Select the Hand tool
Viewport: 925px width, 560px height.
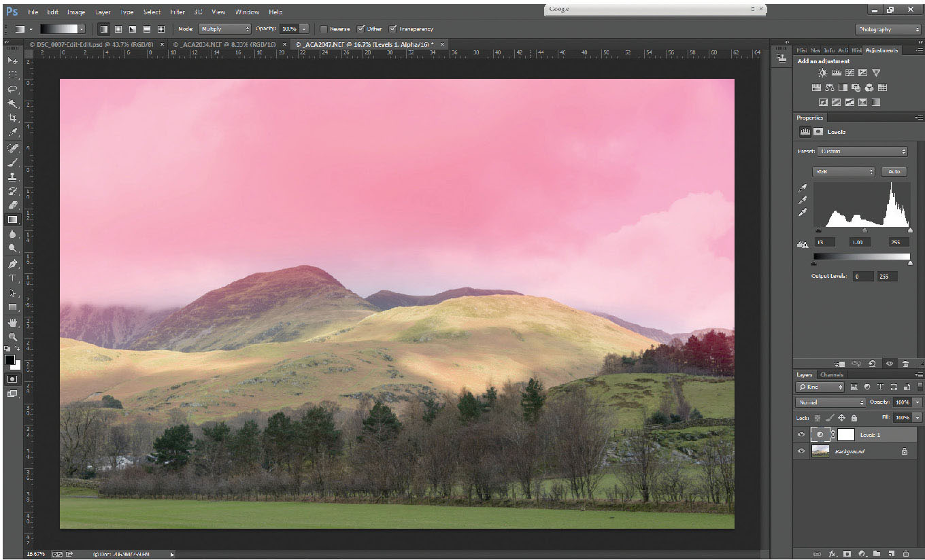(12, 322)
